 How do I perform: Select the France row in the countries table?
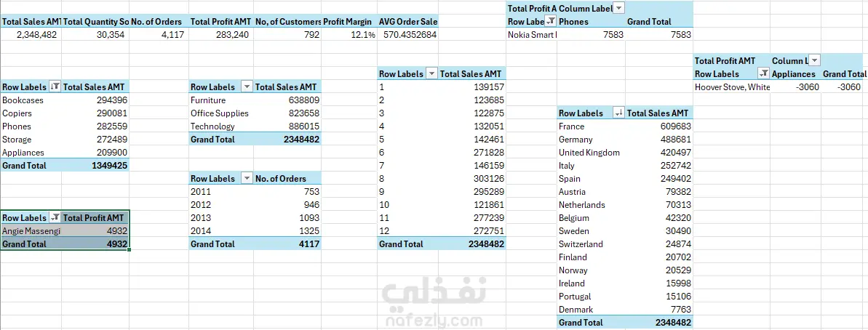[572, 126]
